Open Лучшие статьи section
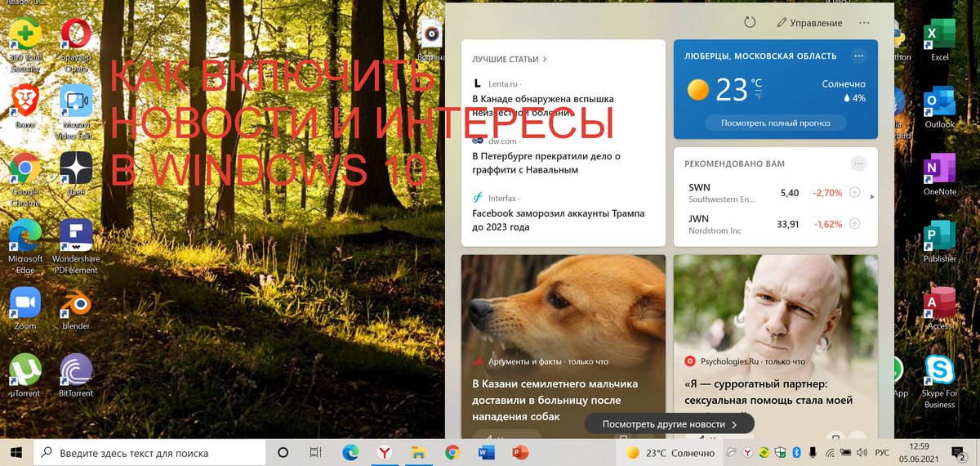 coord(510,60)
